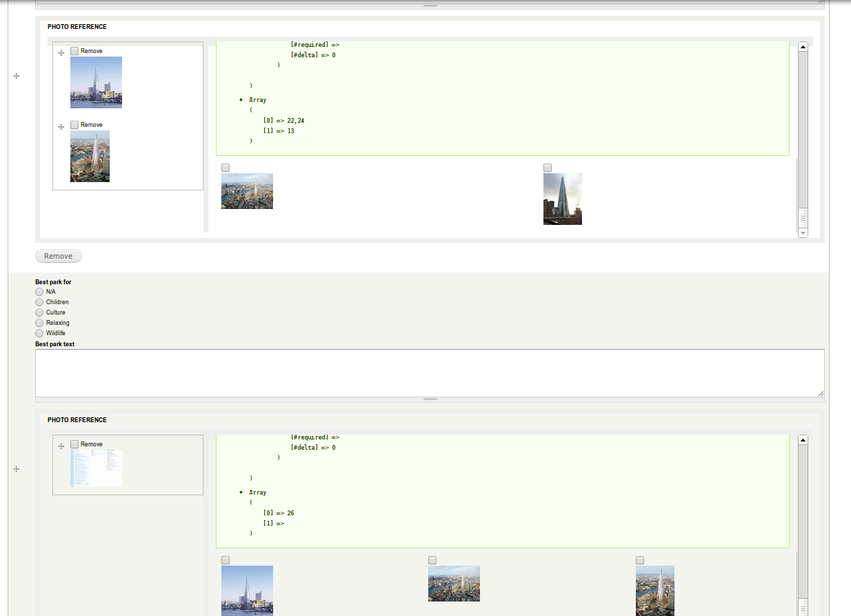Tick Remove checkbox for screenshot thumbnail in bottom list

[x=74, y=444]
